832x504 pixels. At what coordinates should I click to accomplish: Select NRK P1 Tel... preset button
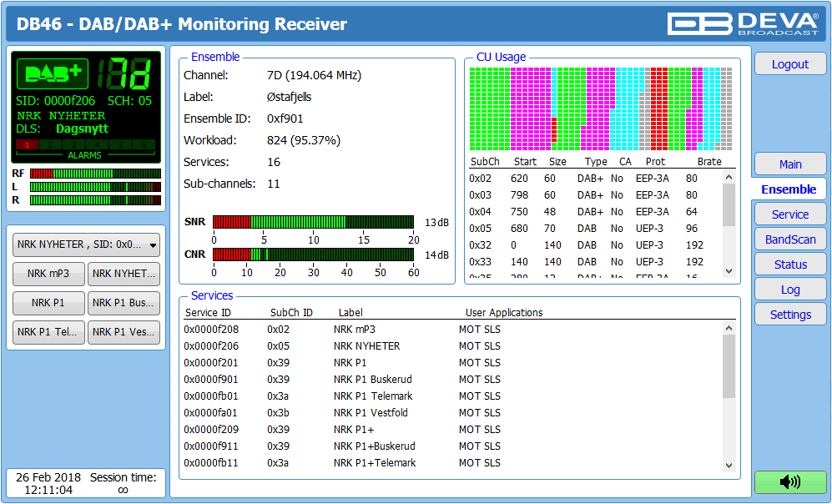click(48, 332)
